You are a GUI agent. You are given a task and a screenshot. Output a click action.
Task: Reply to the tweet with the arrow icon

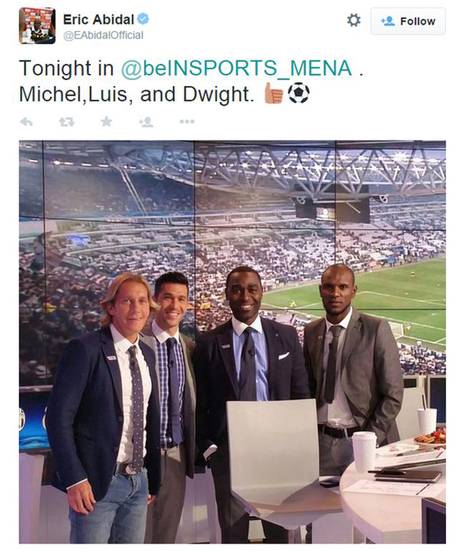(26, 122)
